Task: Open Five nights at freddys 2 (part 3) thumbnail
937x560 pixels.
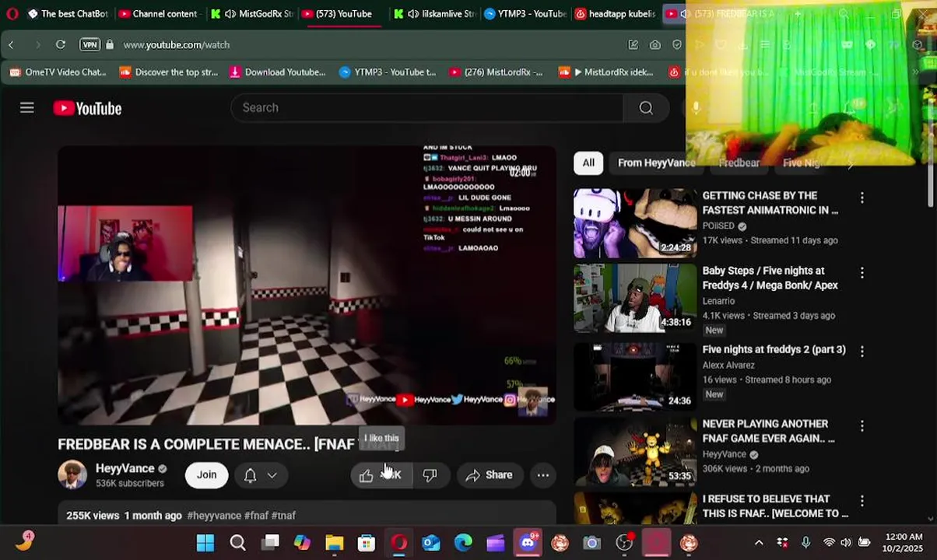Action: coord(635,376)
